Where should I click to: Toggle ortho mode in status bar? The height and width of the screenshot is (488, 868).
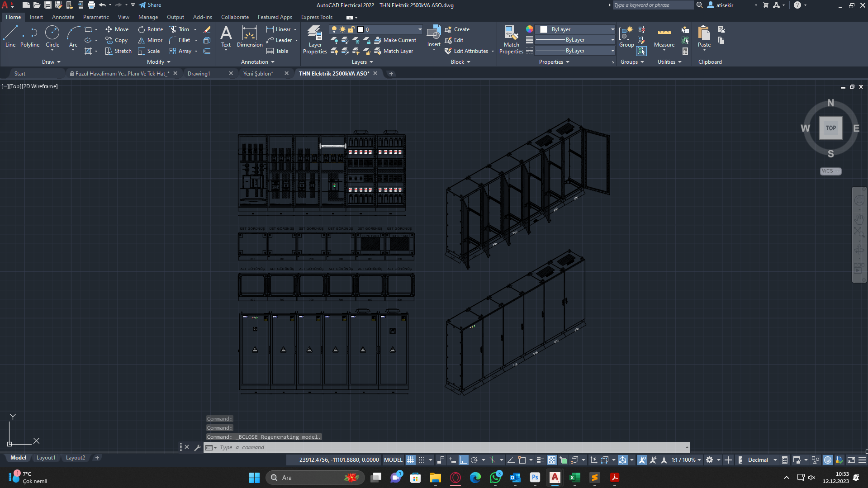click(463, 460)
